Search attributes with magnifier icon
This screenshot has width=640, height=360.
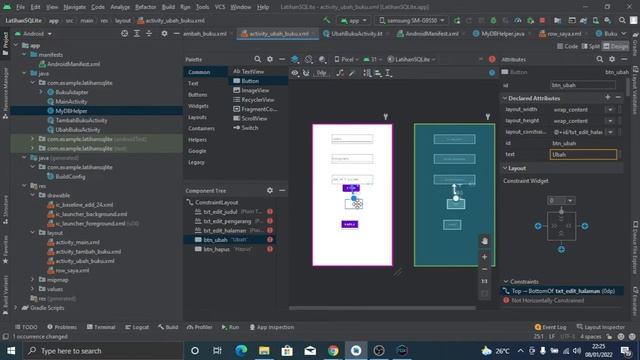pyautogui.click(x=600, y=59)
